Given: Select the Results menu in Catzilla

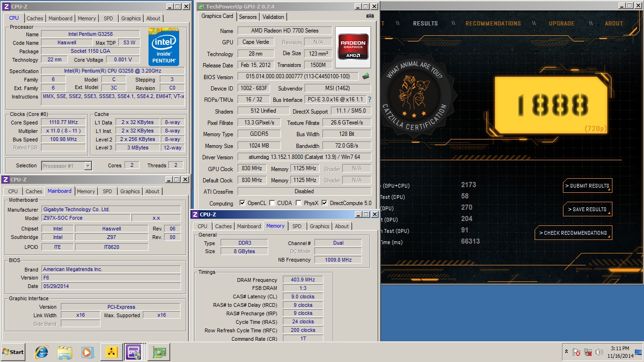Looking at the screenshot, I should [425, 24].
